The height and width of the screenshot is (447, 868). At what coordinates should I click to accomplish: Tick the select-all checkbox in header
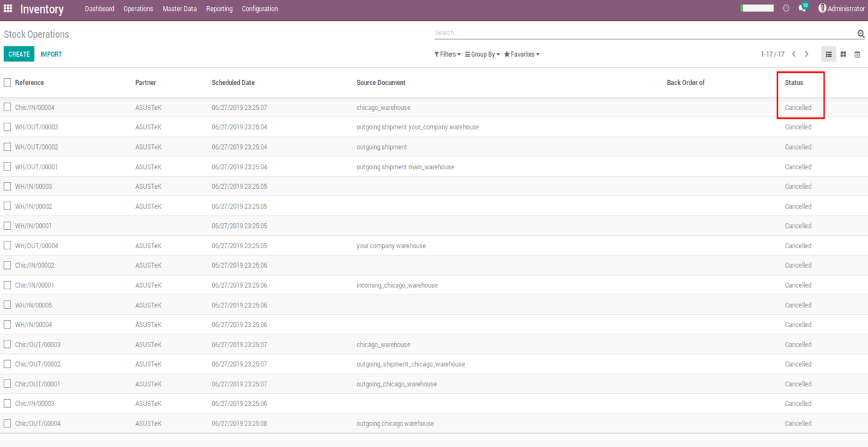[7, 82]
